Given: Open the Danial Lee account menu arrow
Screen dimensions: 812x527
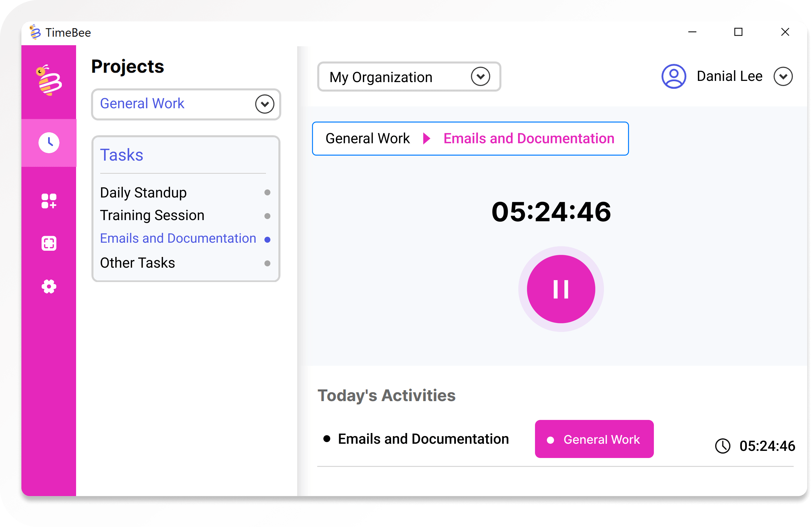Looking at the screenshot, I should click(783, 76).
